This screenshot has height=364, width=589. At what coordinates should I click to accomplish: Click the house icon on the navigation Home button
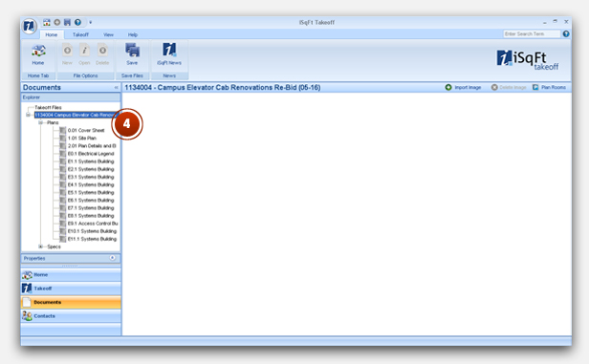point(27,275)
